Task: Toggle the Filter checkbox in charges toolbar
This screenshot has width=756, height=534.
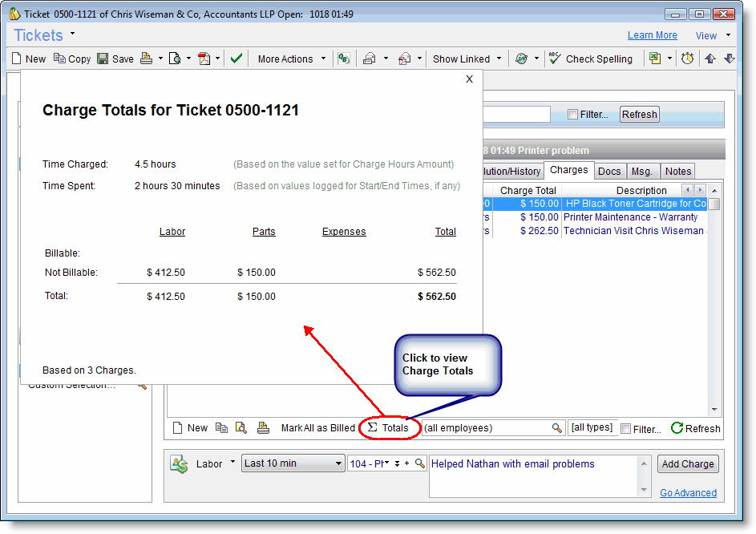Action: [626, 429]
